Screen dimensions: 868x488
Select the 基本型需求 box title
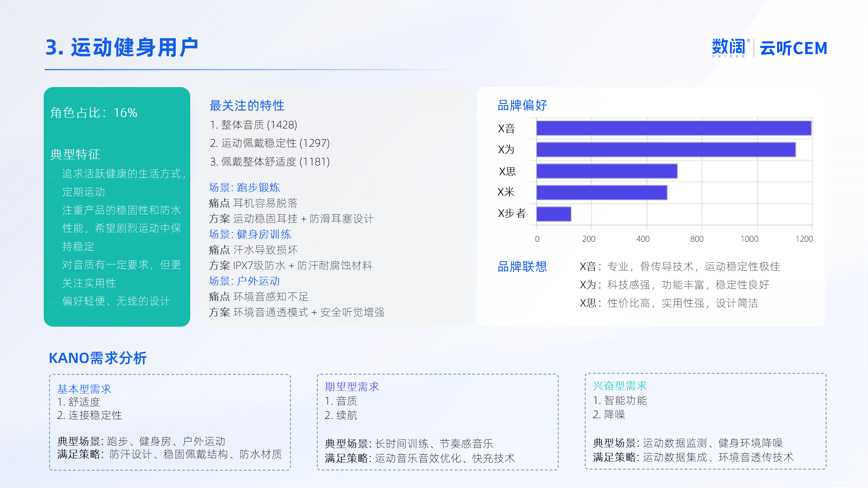(84, 389)
